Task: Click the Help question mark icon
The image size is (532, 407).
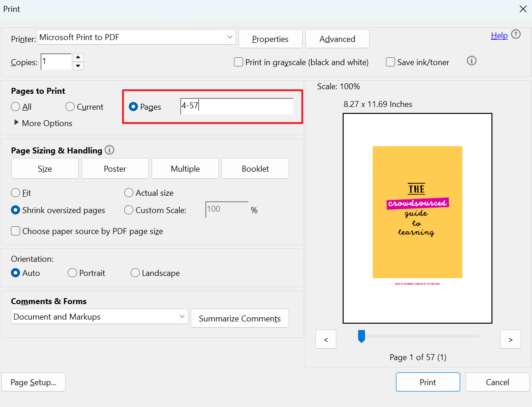Action: click(516, 35)
